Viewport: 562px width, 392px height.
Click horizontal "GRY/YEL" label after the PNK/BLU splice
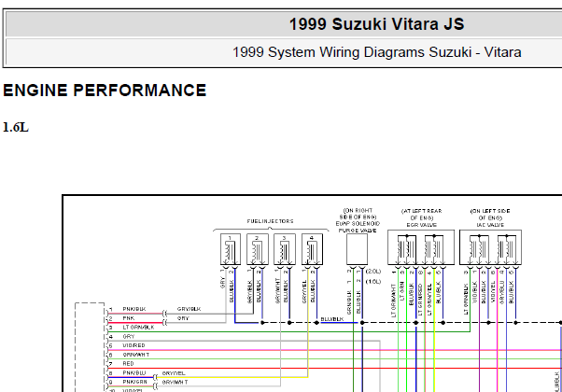click(174, 373)
